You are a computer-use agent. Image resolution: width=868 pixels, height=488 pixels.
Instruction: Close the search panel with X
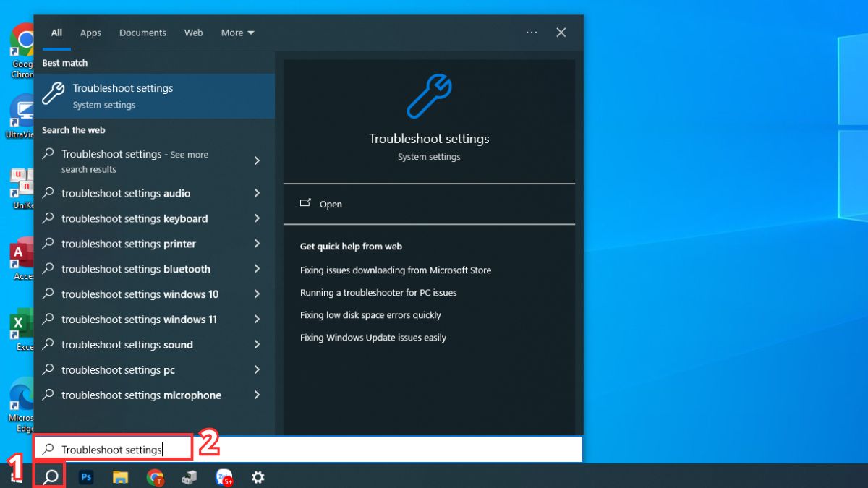(x=561, y=33)
